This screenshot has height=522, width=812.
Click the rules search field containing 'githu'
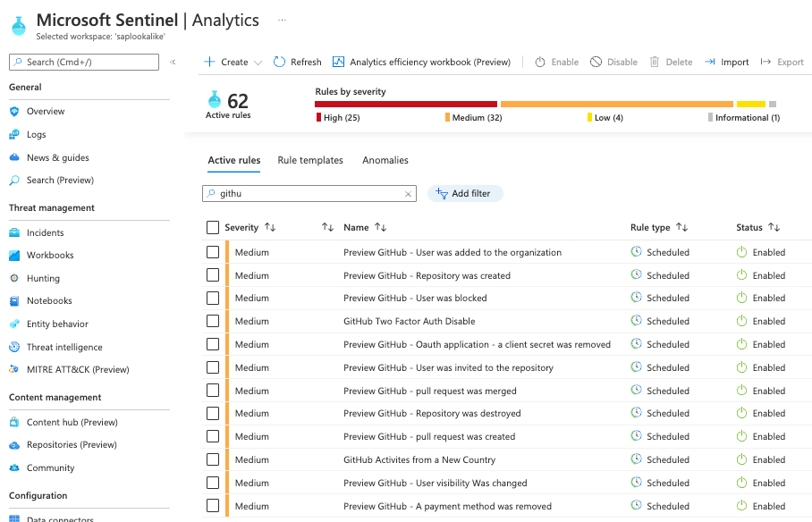pyautogui.click(x=309, y=193)
